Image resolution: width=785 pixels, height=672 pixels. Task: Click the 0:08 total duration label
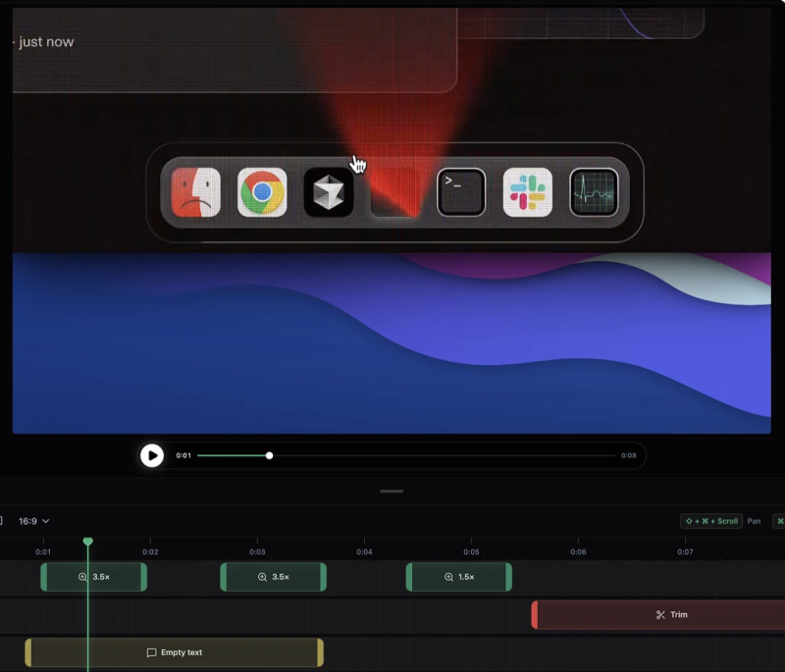629,455
